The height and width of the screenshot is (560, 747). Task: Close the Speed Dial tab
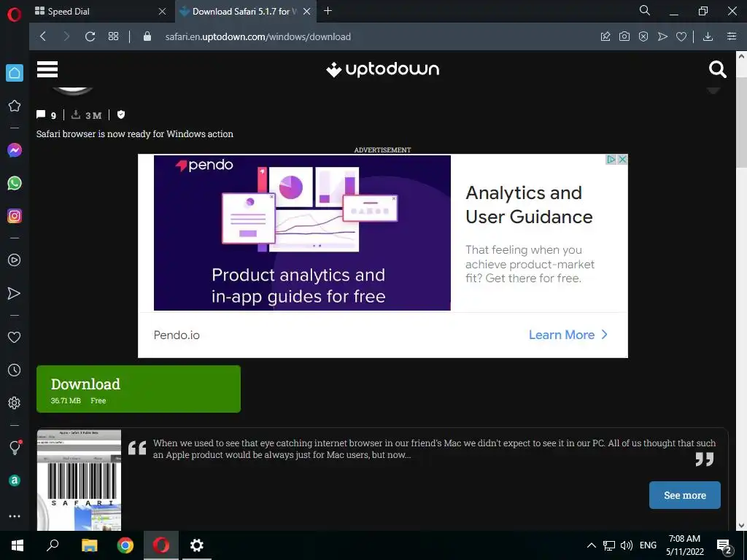click(163, 12)
